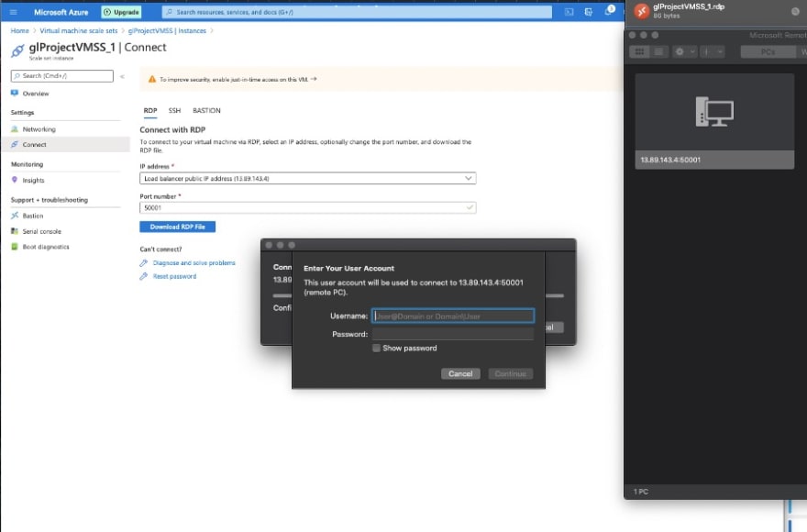Click Continue in user account dialog

point(510,374)
